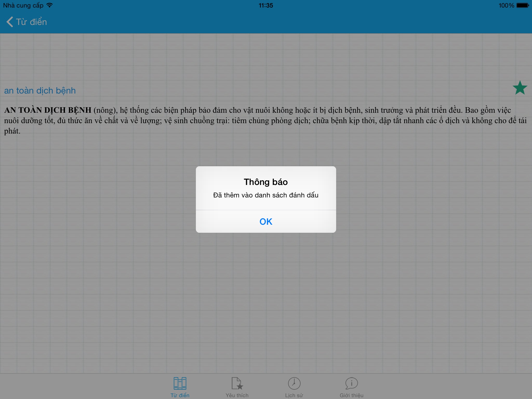532x399 pixels.
Task: Click the back chevron arrow icon
Action: 10,22
